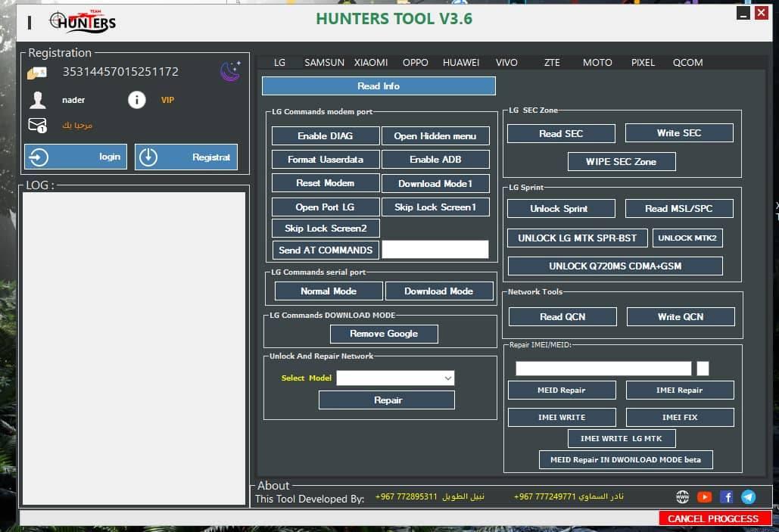Screen dimensions: 779x532
Task: Switch to the VIVO tab
Action: (x=506, y=63)
